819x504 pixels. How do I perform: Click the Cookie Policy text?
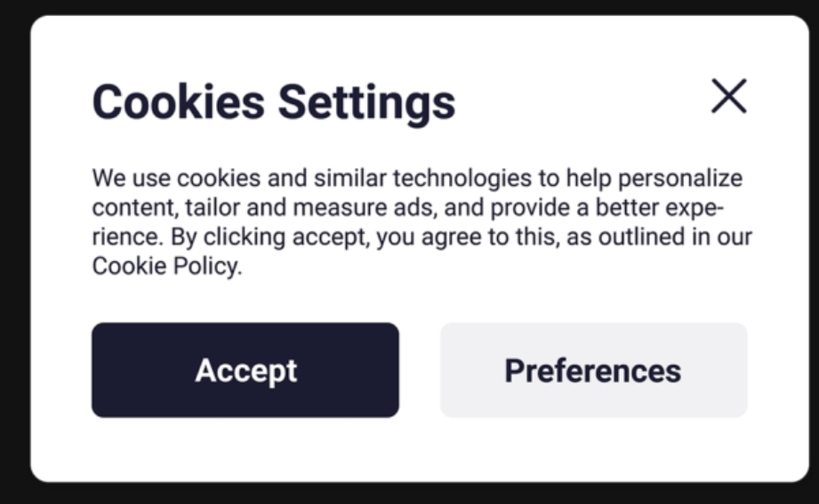(x=165, y=267)
